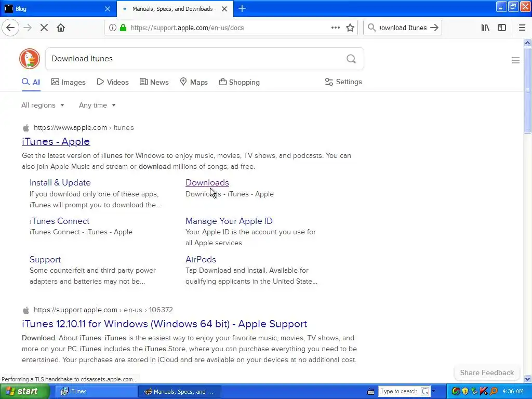
Task: Switch to Maps results
Action: pyautogui.click(x=194, y=82)
